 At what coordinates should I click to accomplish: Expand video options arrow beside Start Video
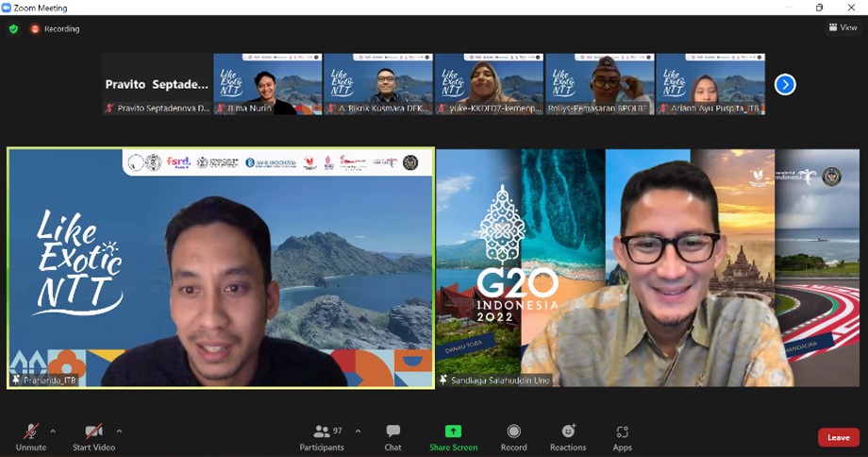[119, 431]
